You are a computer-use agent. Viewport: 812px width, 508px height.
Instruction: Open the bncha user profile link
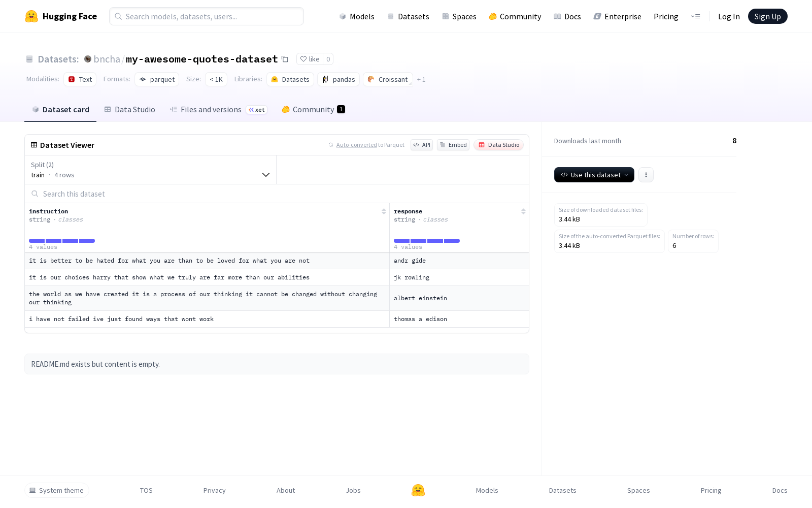point(107,59)
